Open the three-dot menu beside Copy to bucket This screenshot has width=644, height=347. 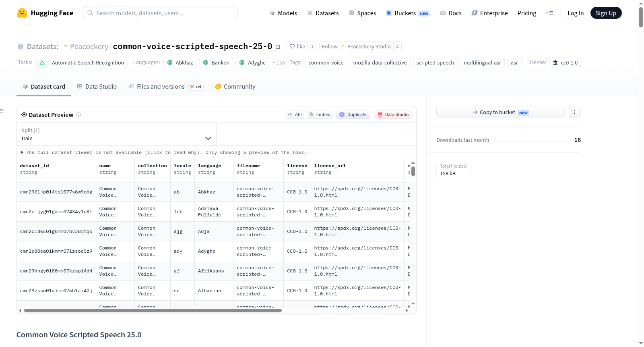point(575,112)
